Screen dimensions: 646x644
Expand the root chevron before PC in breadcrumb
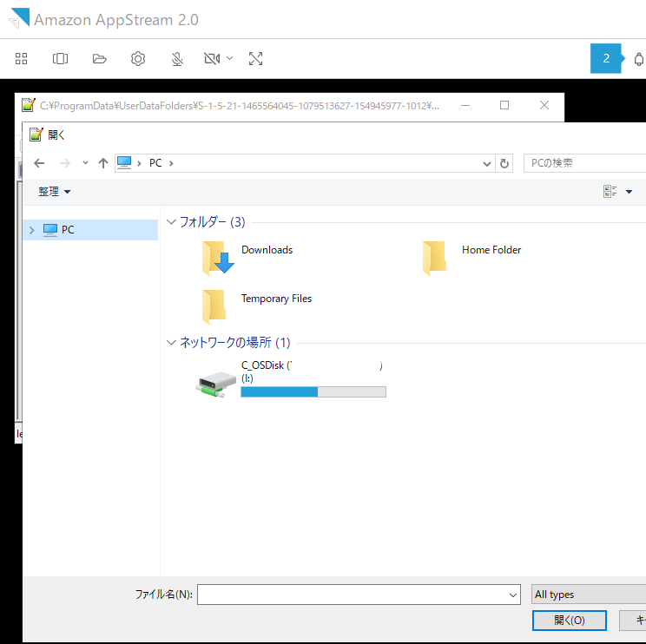tap(139, 163)
